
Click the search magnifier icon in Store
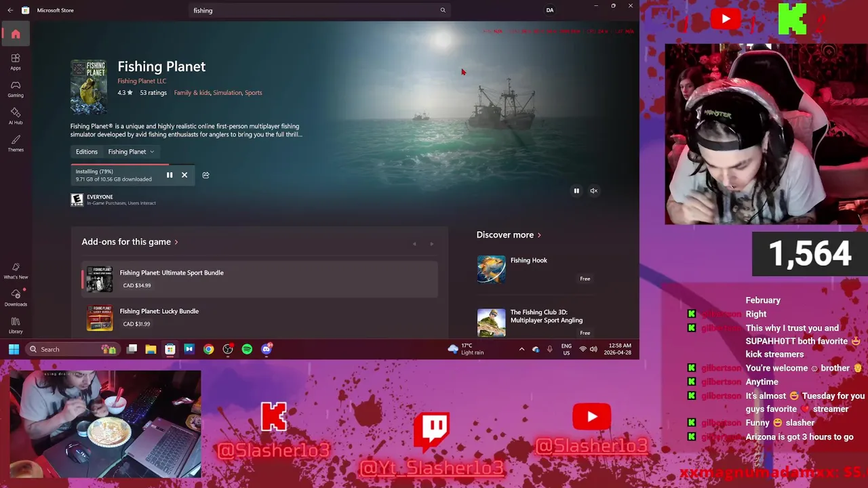click(443, 10)
